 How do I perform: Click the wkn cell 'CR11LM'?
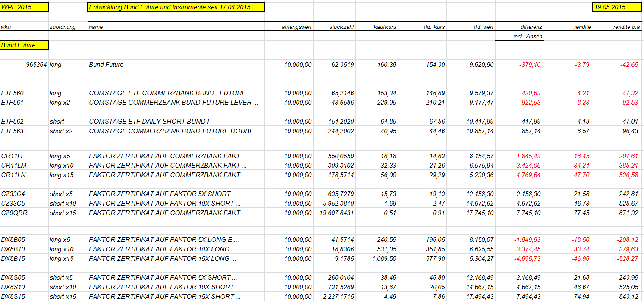click(13, 166)
